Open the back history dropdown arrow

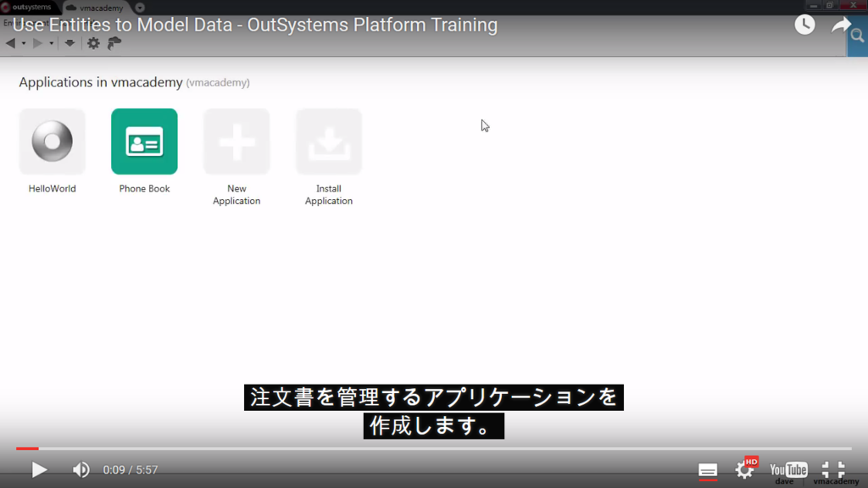(x=23, y=43)
